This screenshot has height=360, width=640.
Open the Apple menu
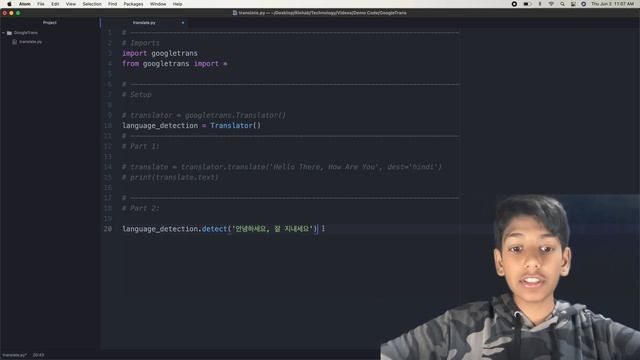coord(9,4)
